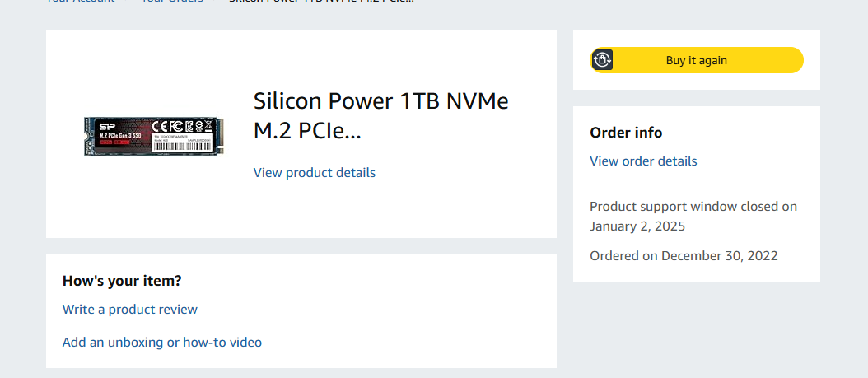
Task: Click the January 2, 2025 date text
Action: click(637, 226)
